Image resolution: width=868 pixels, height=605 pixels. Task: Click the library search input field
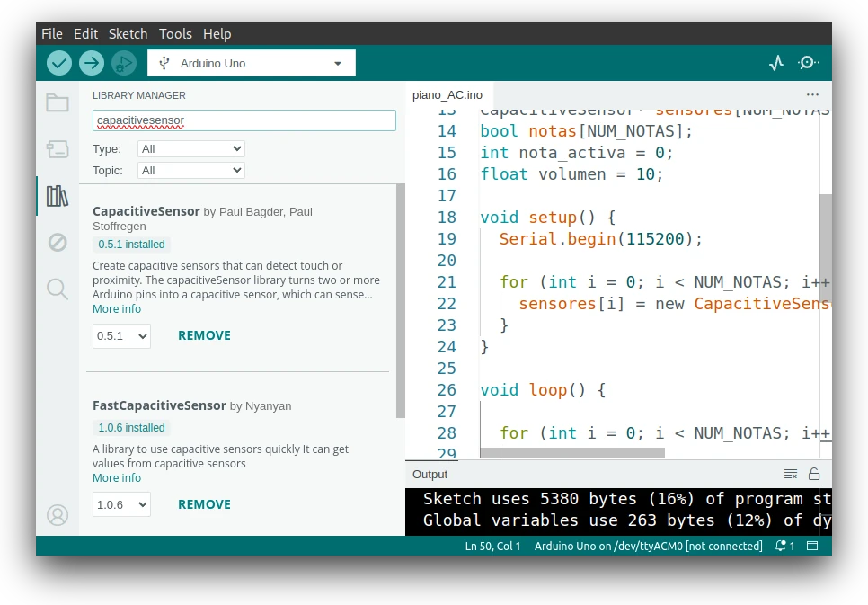click(x=244, y=120)
